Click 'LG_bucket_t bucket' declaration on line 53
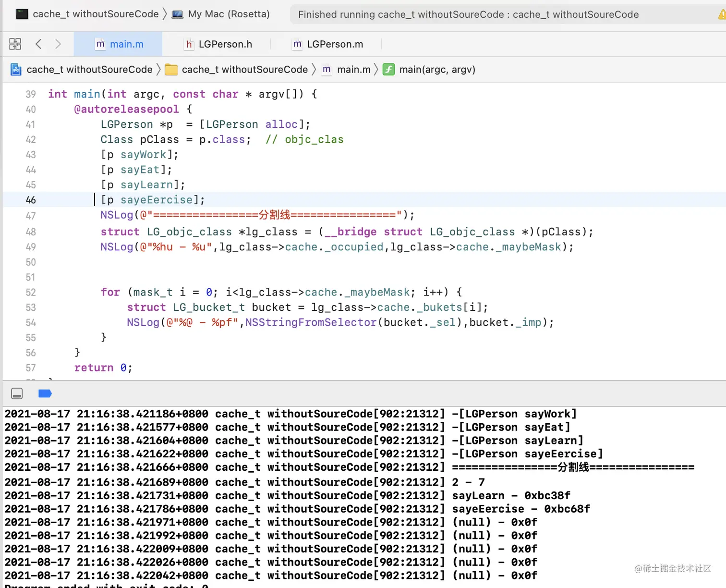Screen dimensions: 726x588 pyautogui.click(x=232, y=307)
